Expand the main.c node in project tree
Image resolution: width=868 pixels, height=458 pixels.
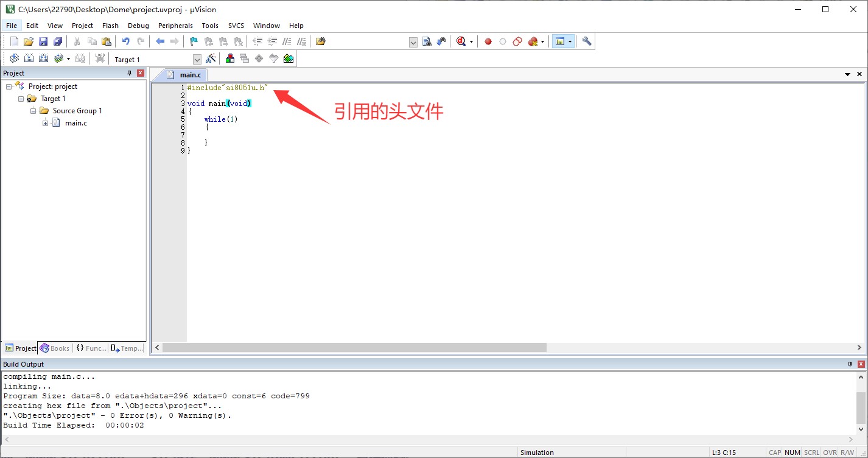45,122
